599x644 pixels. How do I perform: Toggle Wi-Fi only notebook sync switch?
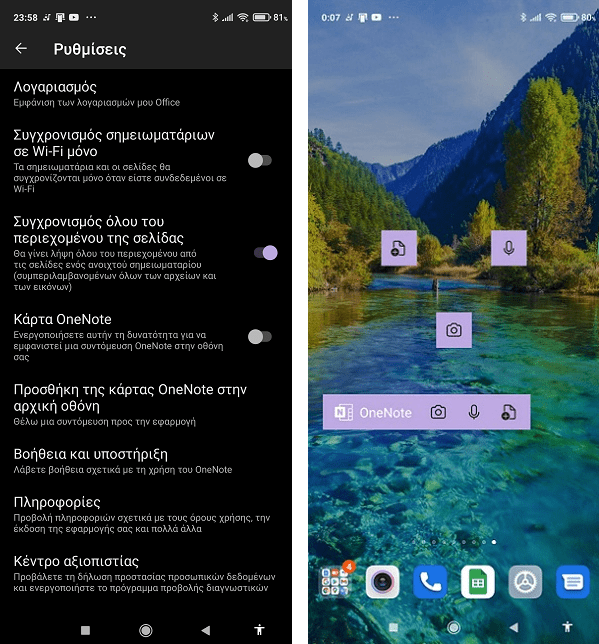click(260, 160)
